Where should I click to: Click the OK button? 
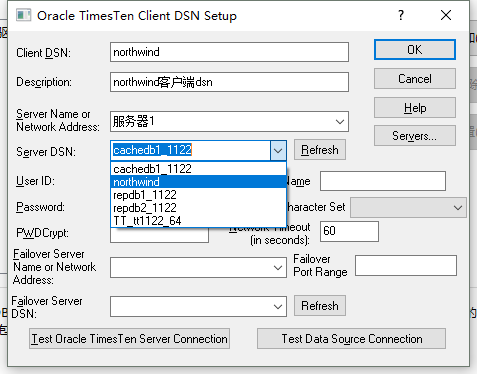tap(415, 50)
